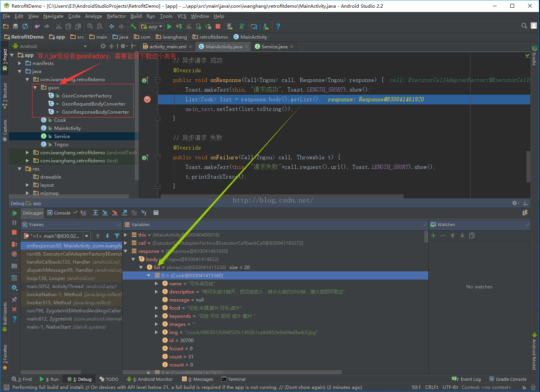Open the Refactor menu

pos(116,16)
